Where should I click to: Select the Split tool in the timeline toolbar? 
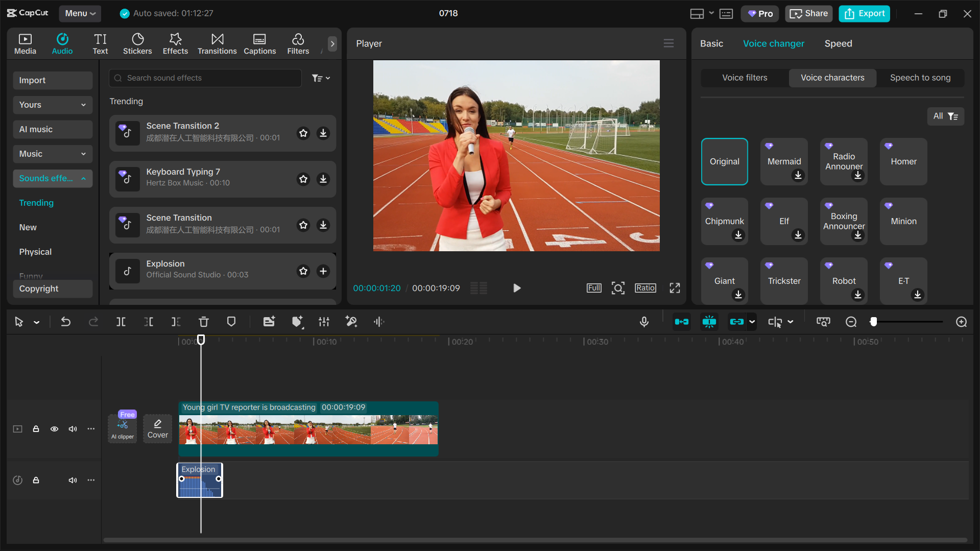pyautogui.click(x=121, y=322)
